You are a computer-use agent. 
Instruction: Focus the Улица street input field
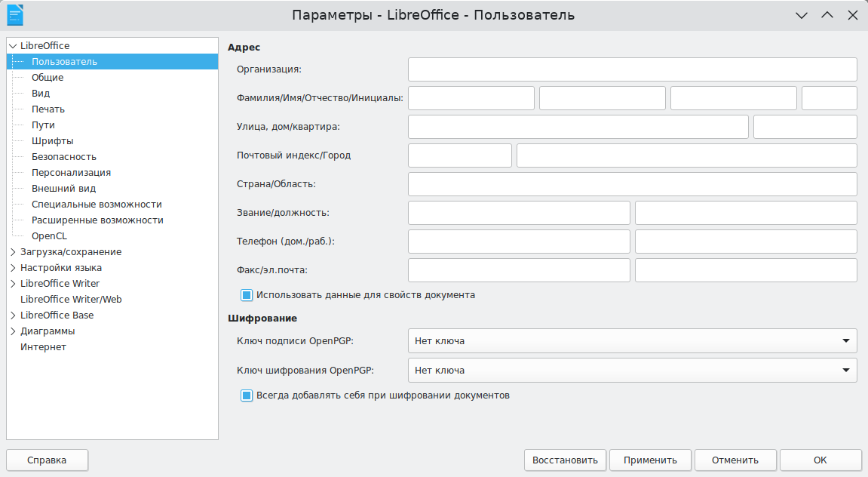[578, 127]
